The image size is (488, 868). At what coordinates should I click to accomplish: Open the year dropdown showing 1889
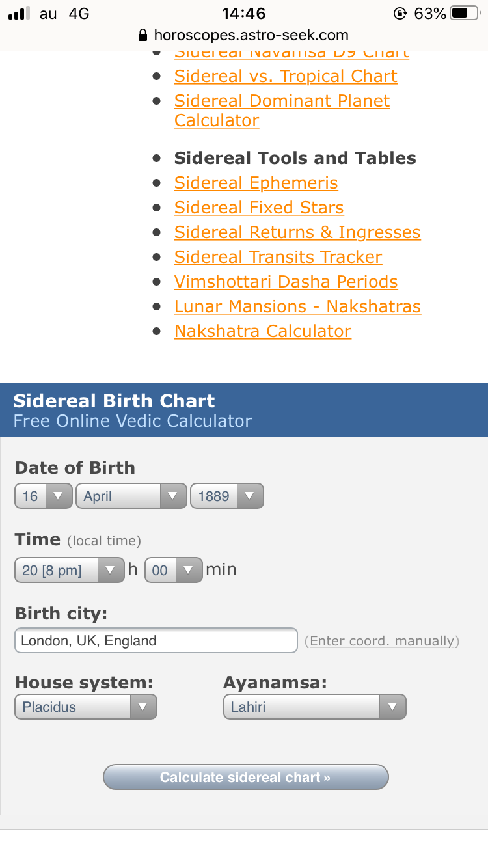point(226,496)
